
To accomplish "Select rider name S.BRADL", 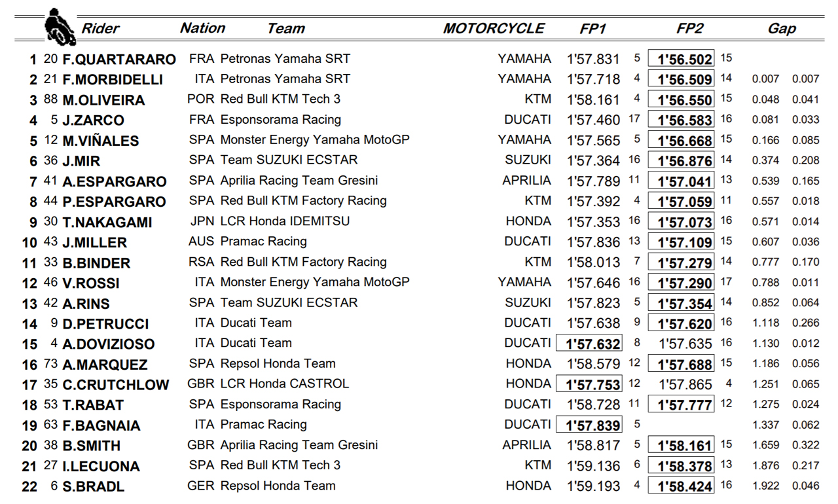I will click(x=93, y=486).
